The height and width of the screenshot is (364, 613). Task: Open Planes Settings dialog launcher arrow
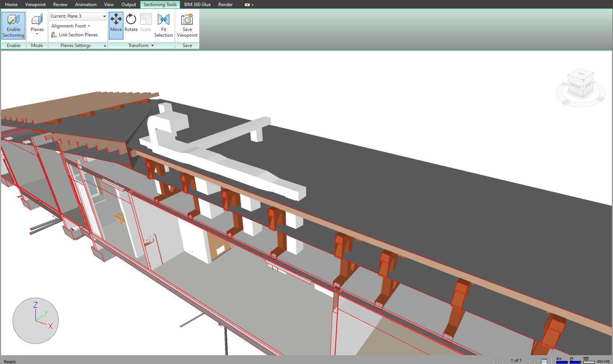coord(105,46)
